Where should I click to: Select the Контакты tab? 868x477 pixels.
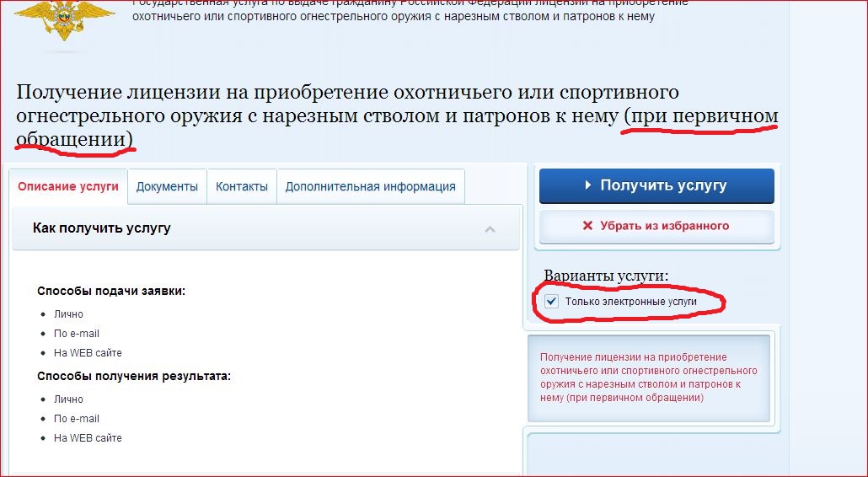[x=242, y=187]
